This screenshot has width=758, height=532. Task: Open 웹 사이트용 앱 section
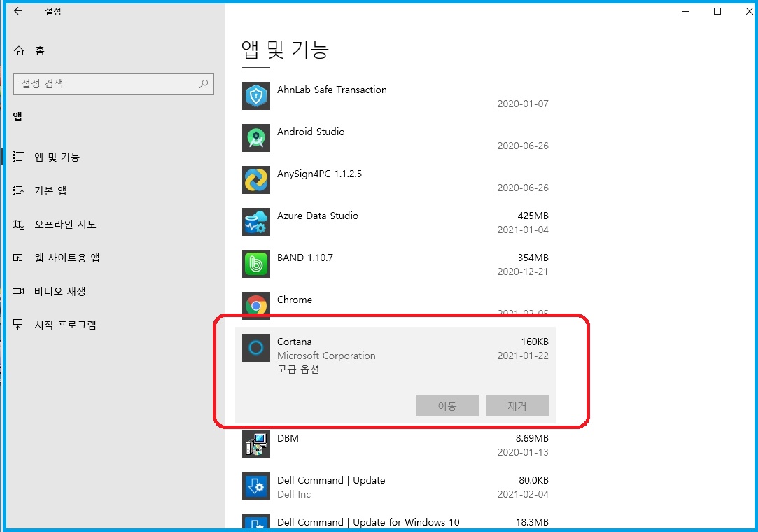[66, 258]
